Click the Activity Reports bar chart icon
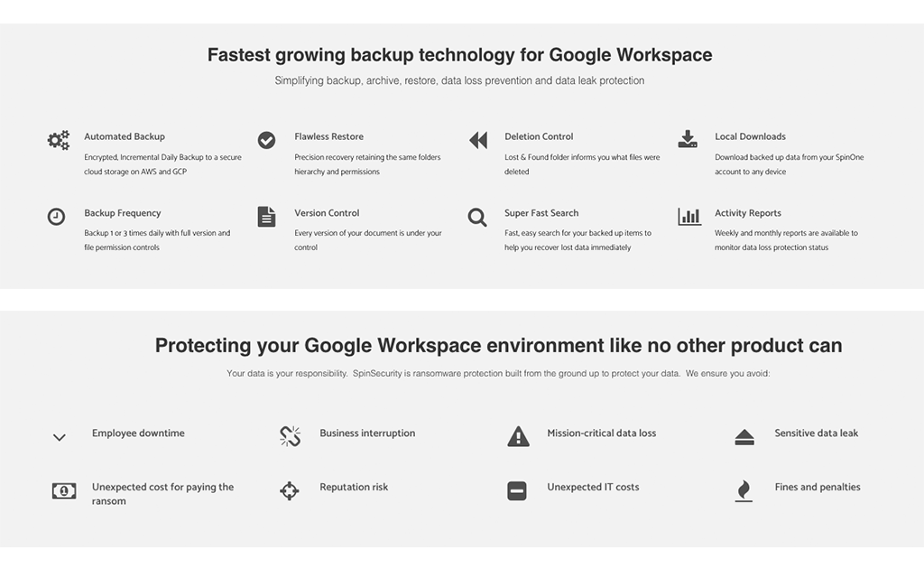The width and height of the screenshot is (924, 578). coord(689,217)
